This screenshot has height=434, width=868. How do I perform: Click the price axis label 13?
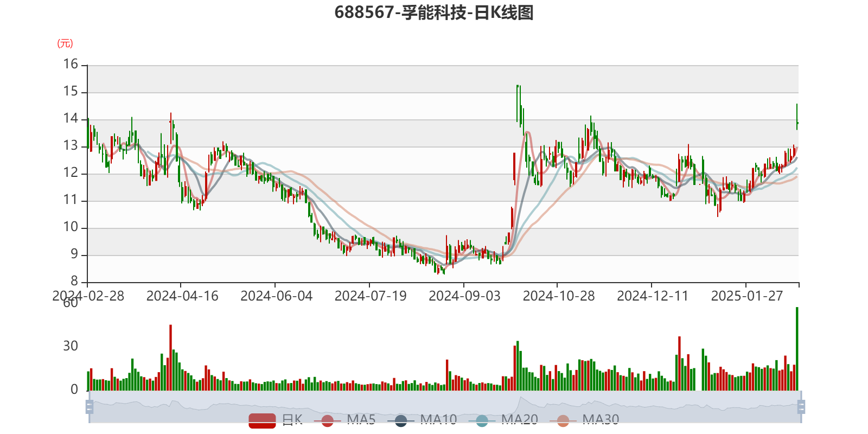coord(71,145)
